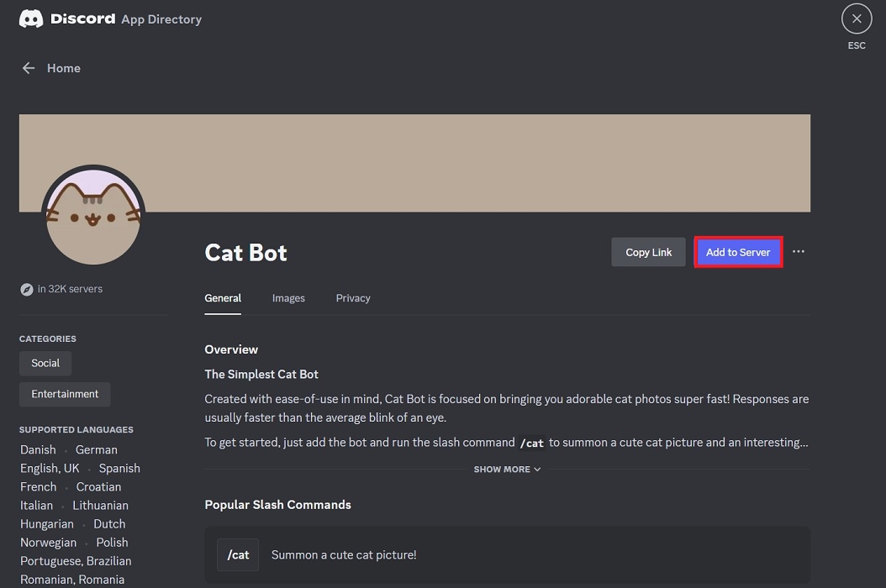
Task: Click the back arrow next to Home
Action: tap(28, 68)
